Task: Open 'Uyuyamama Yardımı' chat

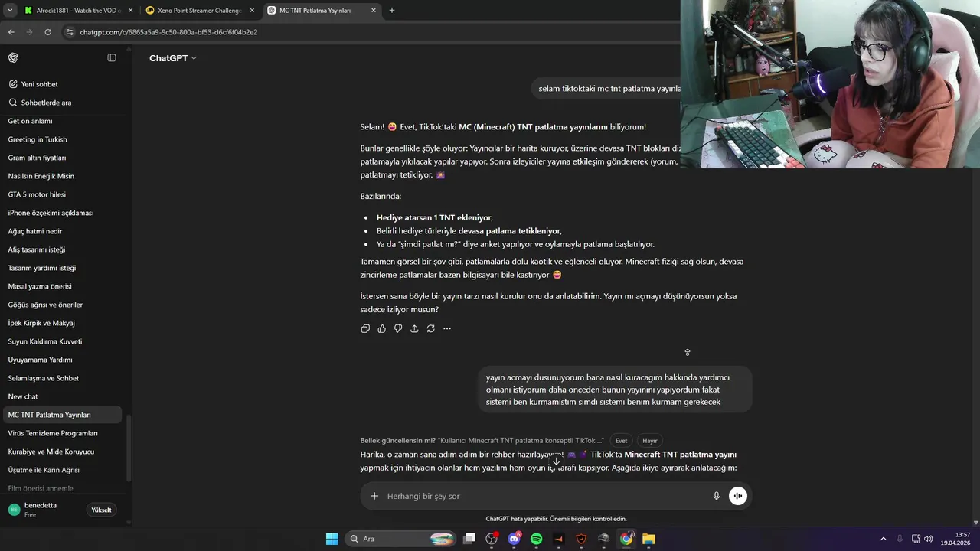Action: (x=63, y=360)
